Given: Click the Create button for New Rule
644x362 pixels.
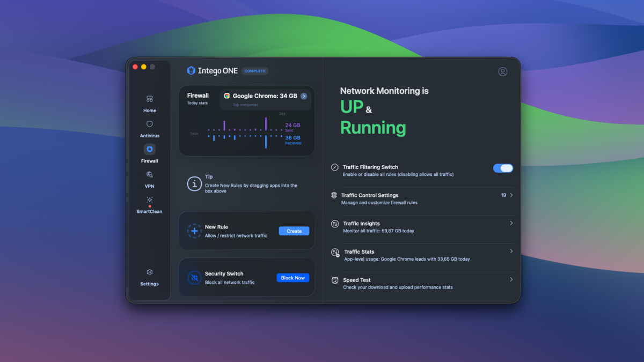Looking at the screenshot, I should pyautogui.click(x=294, y=231).
